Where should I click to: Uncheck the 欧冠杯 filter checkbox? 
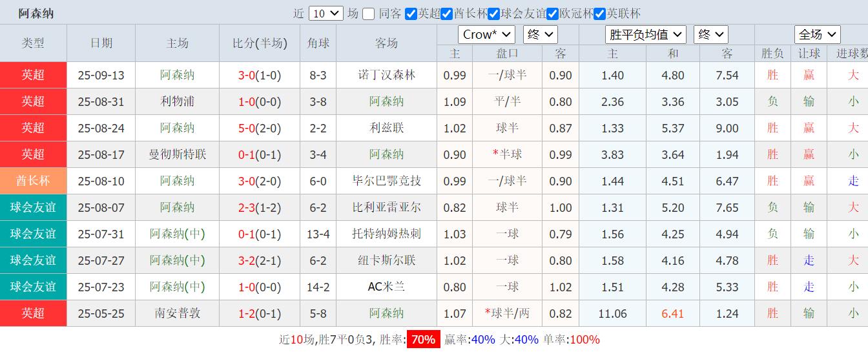[x=552, y=14]
